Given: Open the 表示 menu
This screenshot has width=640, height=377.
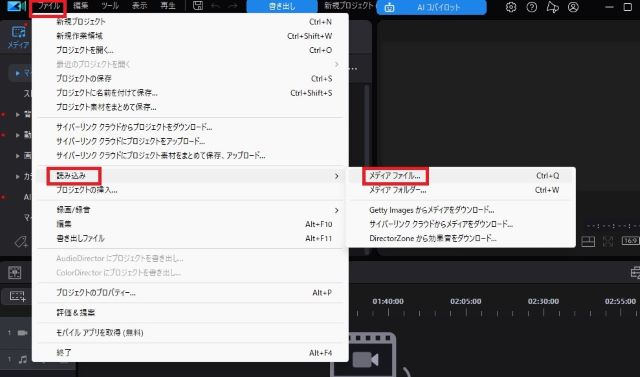Looking at the screenshot, I should point(139,6).
